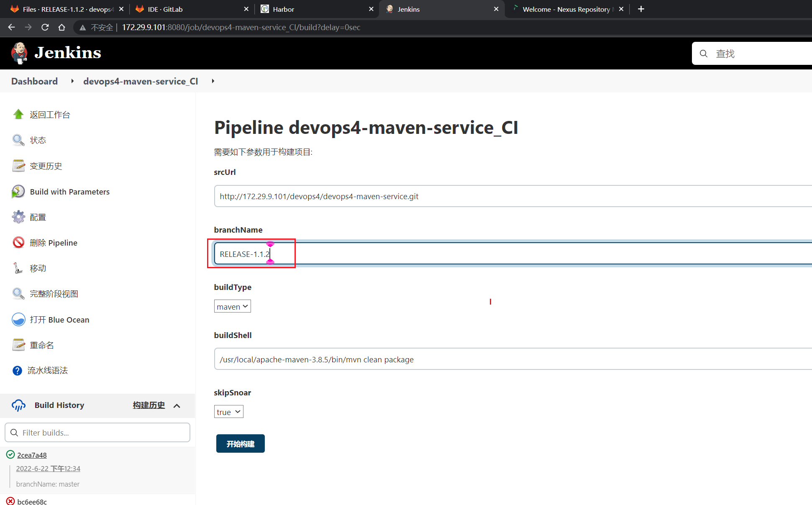
Task: Navigate back with the browser back arrow
Action: [x=11, y=27]
